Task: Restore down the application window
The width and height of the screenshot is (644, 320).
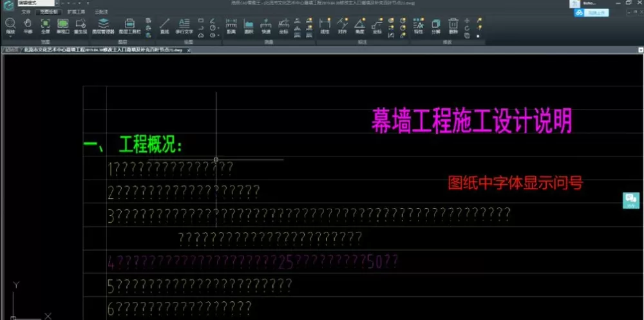Action: point(629,3)
